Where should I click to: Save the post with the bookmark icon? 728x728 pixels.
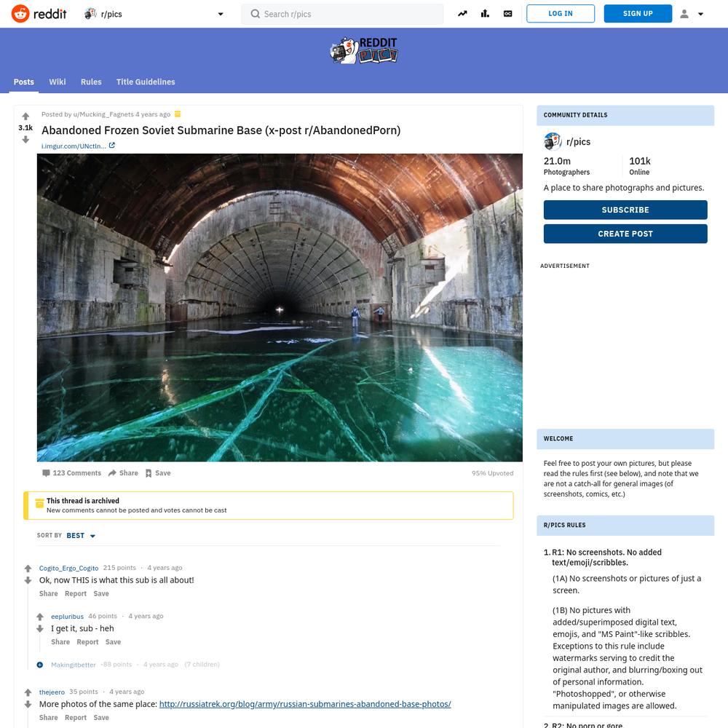click(x=158, y=473)
